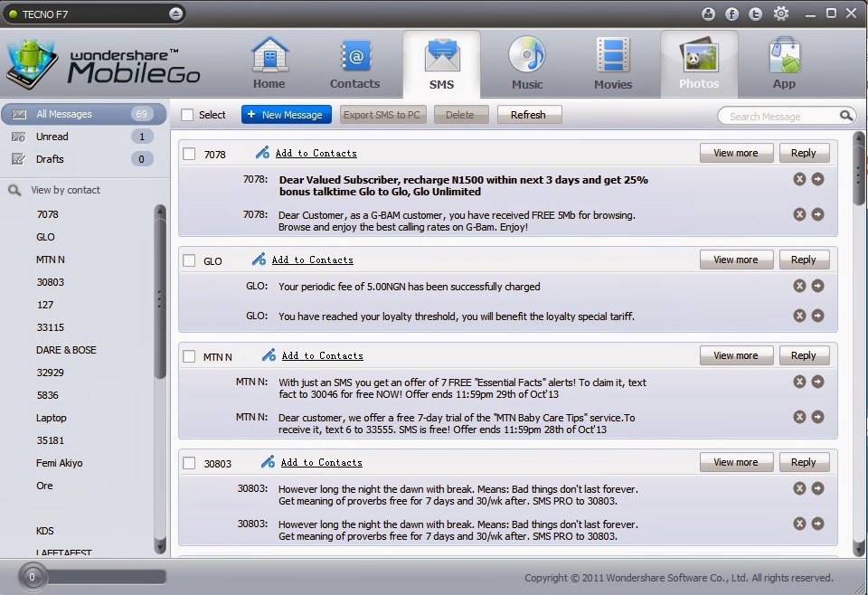Delete the G-BAM FREE 5Mb message
Screen dimensions: 868x595
799,214
